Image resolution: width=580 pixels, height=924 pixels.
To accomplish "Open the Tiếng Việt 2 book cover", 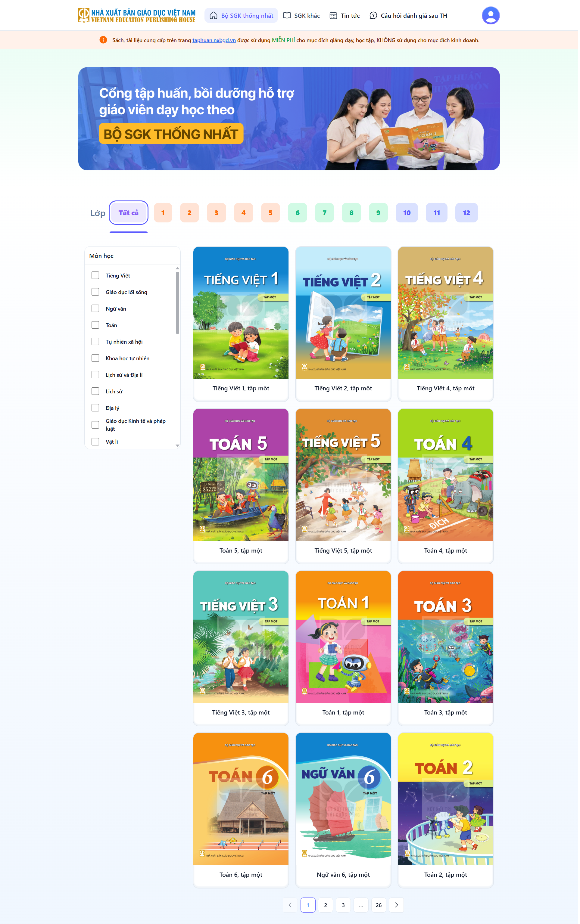I will tap(343, 312).
